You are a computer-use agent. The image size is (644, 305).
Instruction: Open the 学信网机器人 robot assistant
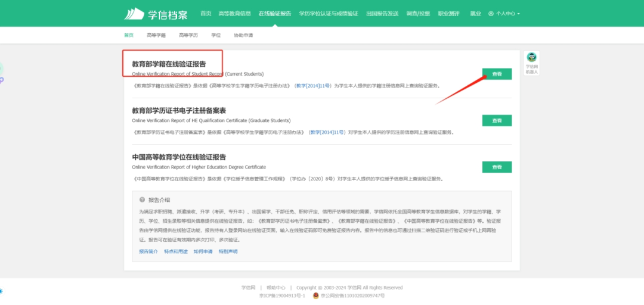point(531,63)
